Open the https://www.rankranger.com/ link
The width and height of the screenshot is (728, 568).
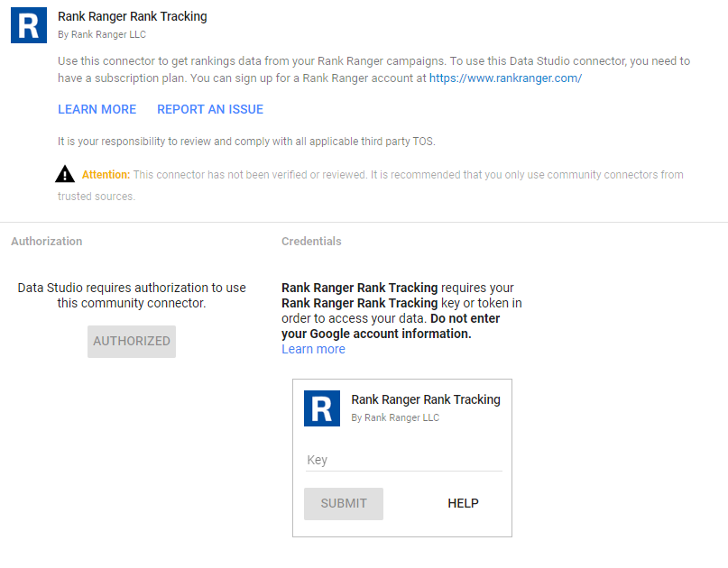(x=505, y=78)
